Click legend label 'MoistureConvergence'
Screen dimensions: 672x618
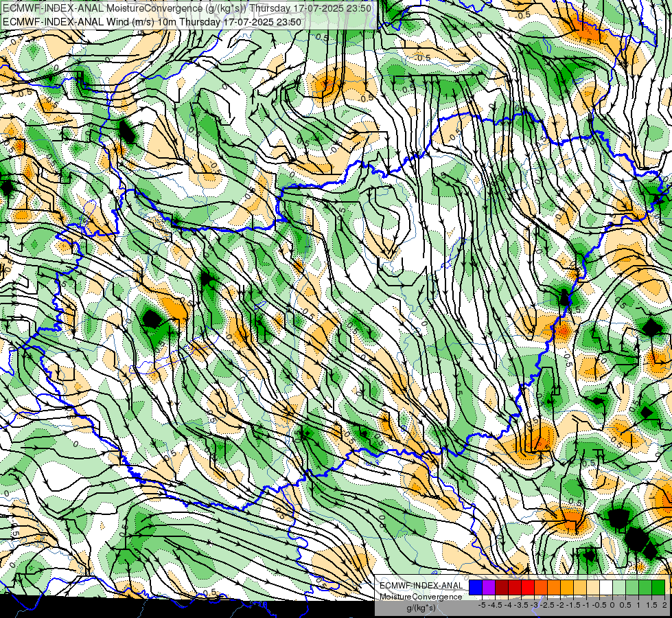(x=421, y=597)
